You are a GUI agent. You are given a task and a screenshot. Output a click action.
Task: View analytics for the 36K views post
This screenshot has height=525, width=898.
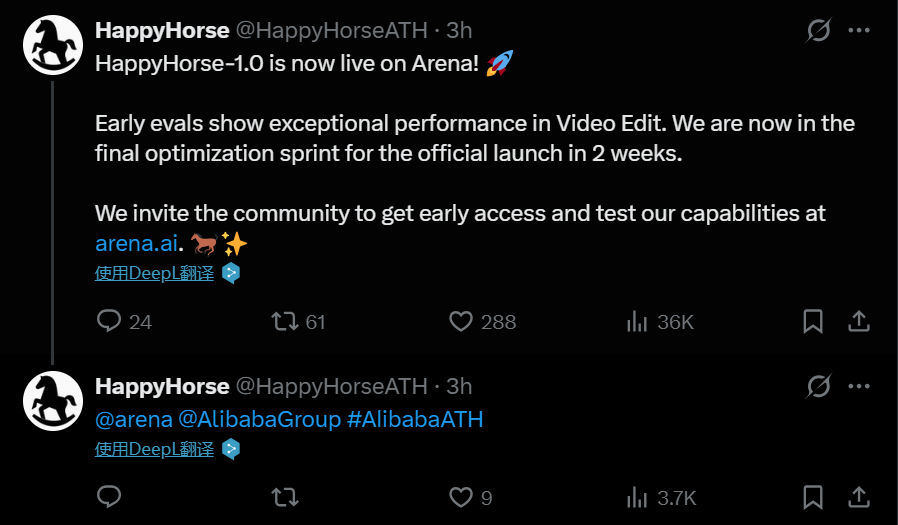click(636, 321)
